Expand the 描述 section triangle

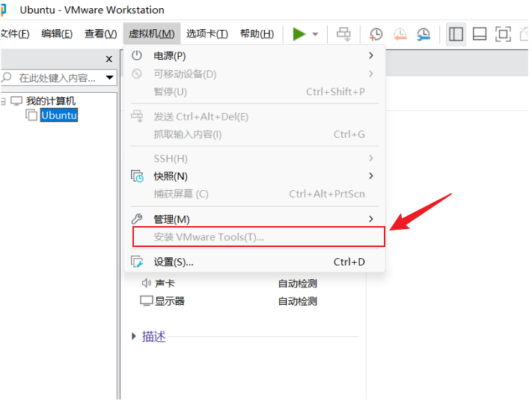[x=134, y=337]
